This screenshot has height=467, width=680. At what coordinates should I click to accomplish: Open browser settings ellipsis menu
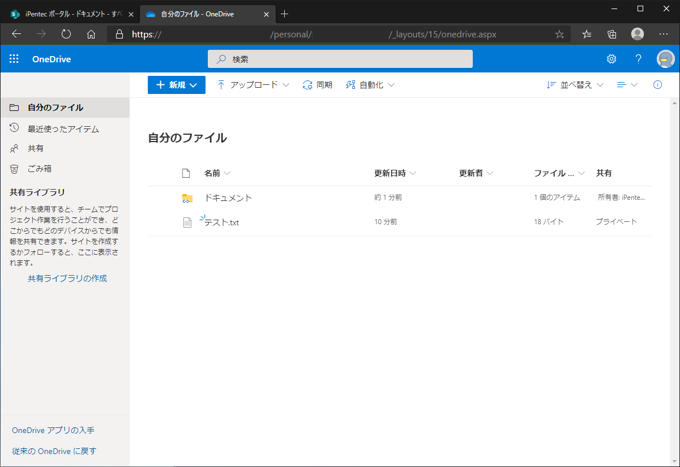663,34
